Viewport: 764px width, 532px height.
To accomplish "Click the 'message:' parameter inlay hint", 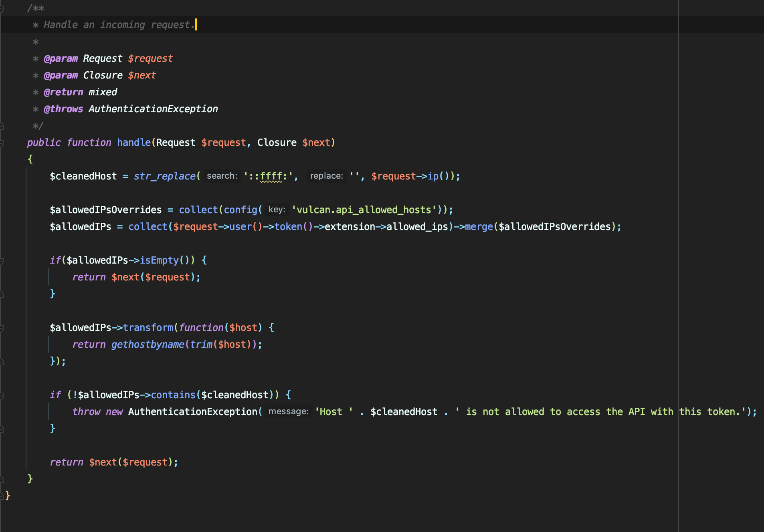I will [288, 411].
